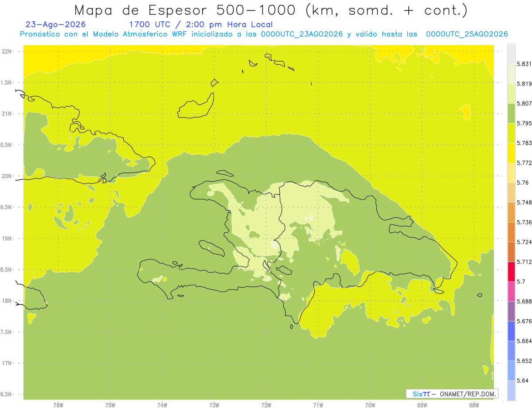Click the 'ONAMET/REP.DOM.' credit label

pos(468,394)
